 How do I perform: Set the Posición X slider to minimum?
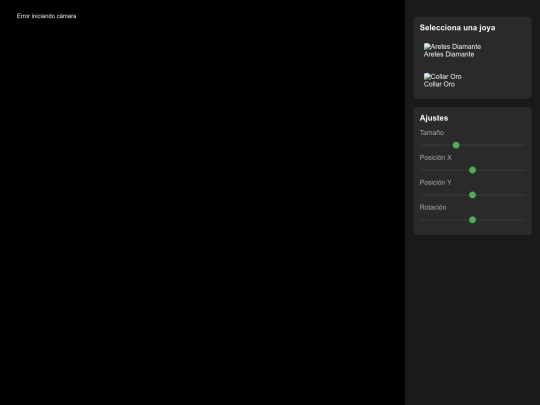421,170
